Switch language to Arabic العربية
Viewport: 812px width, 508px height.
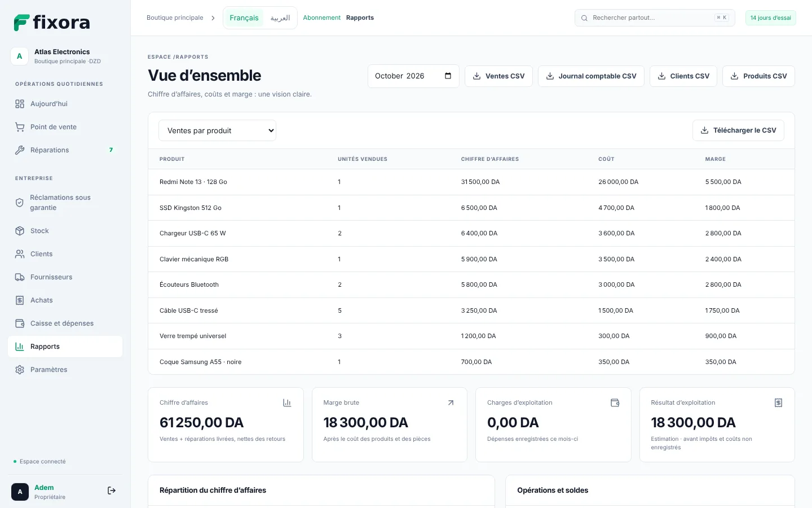pyautogui.click(x=280, y=18)
